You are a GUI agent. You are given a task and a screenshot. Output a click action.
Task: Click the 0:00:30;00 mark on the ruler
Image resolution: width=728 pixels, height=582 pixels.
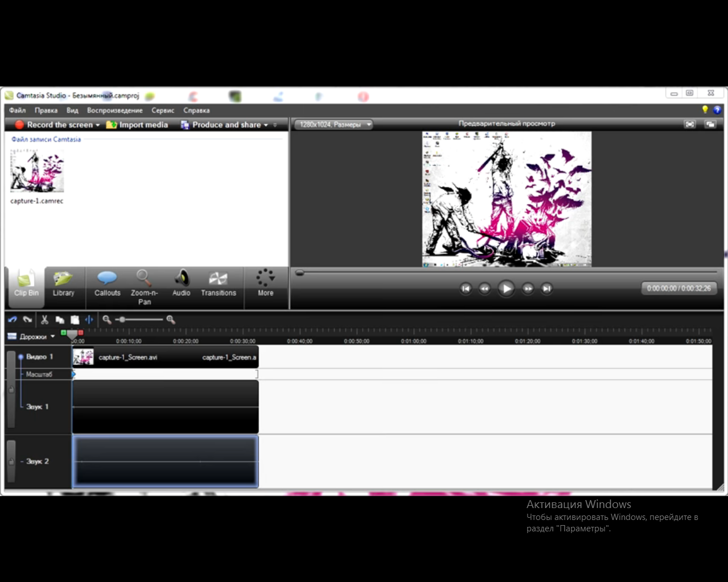[x=242, y=341]
